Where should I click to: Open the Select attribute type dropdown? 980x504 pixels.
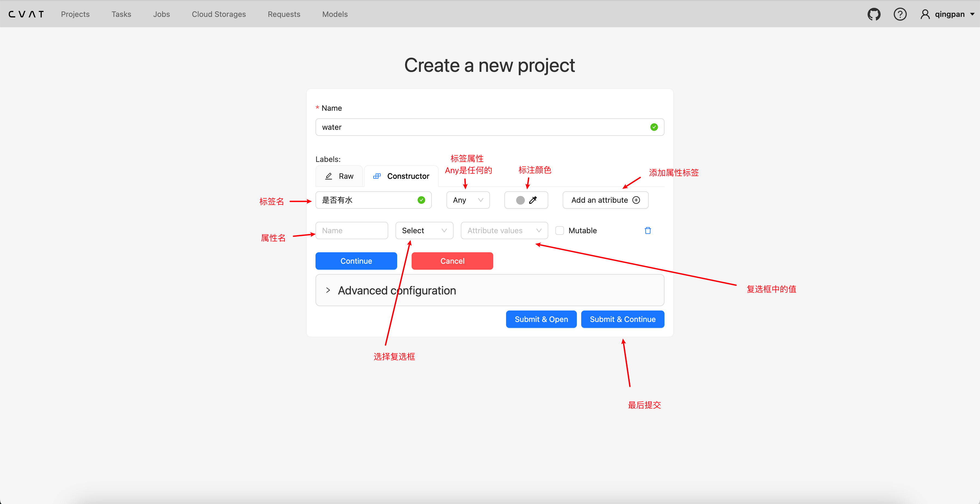coord(424,231)
